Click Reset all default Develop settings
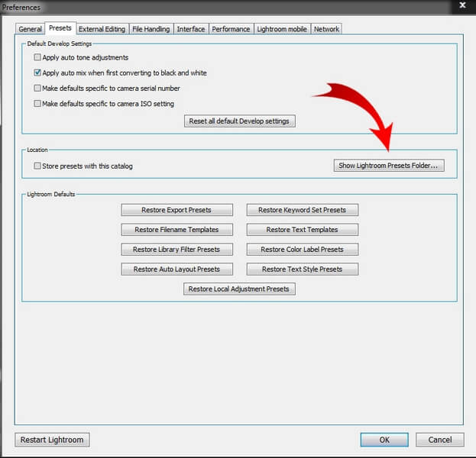 coord(239,121)
